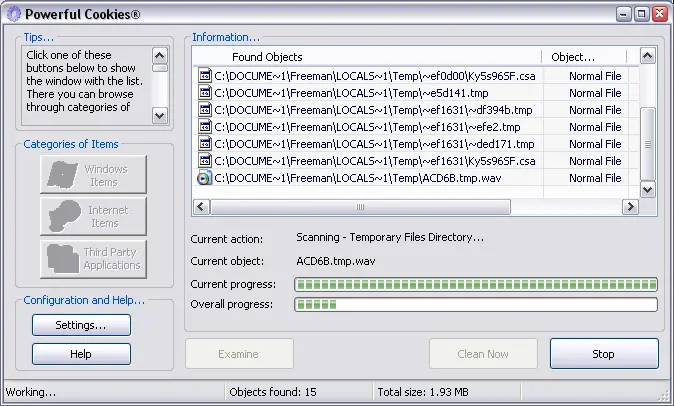Image resolution: width=674 pixels, height=406 pixels.
Task: Click the current object ACD6B.tmp.wav value
Action: tap(336, 261)
